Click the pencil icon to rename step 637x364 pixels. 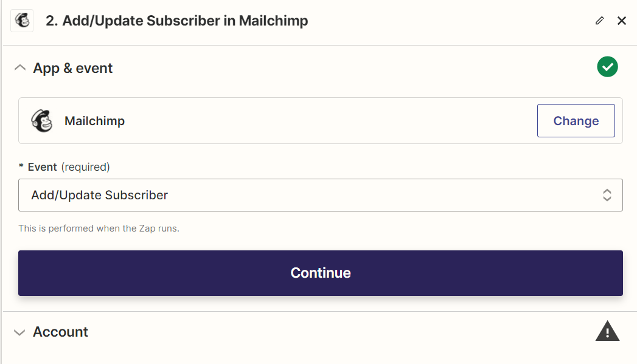[600, 21]
